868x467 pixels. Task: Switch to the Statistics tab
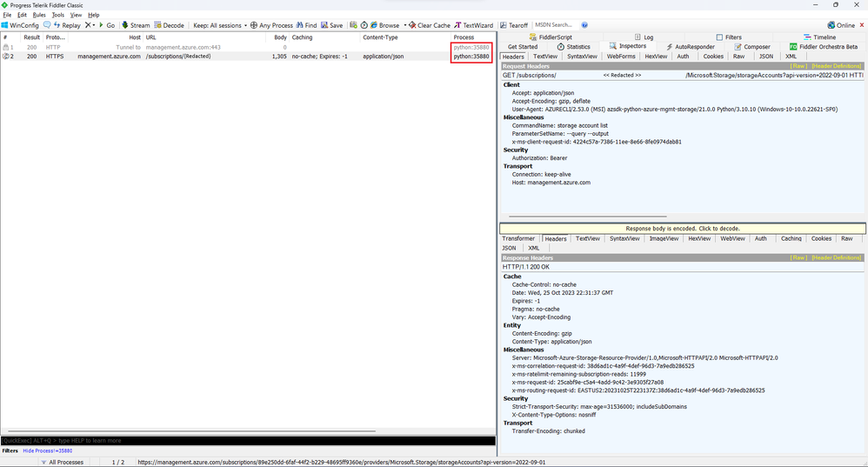pos(573,47)
